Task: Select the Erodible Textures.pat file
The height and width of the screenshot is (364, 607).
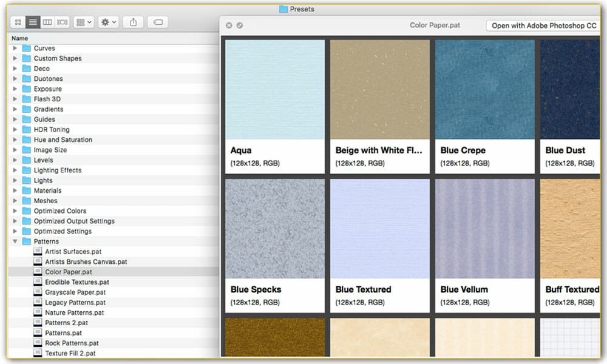Action: coord(76,282)
